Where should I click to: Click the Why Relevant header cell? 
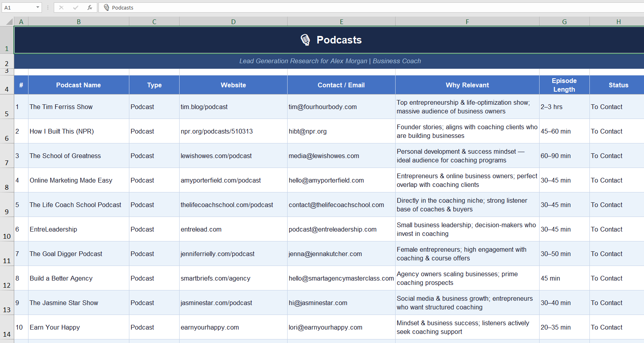[x=467, y=85]
